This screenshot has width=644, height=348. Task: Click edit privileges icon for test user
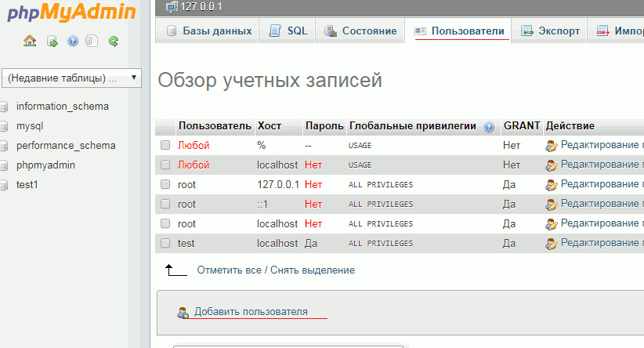(551, 243)
